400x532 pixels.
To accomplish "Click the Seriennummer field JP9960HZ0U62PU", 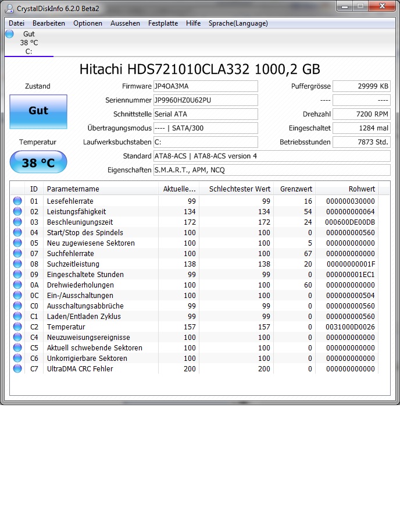I will tap(205, 100).
